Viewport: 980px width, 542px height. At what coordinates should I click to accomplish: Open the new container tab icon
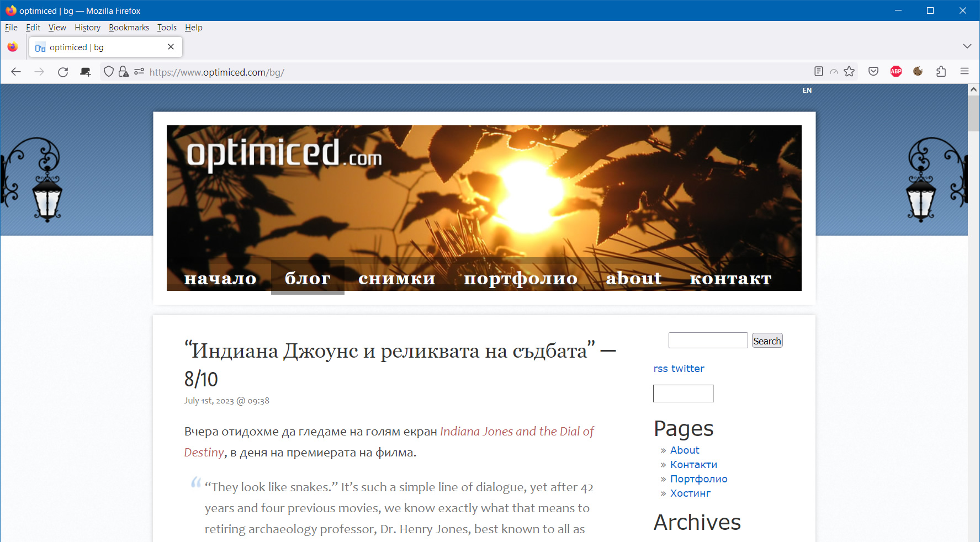(86, 72)
